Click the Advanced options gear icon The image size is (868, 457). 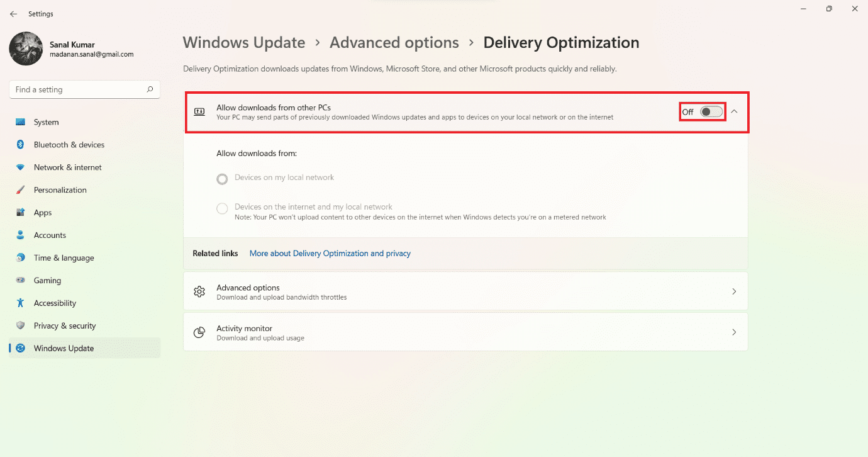[199, 291]
